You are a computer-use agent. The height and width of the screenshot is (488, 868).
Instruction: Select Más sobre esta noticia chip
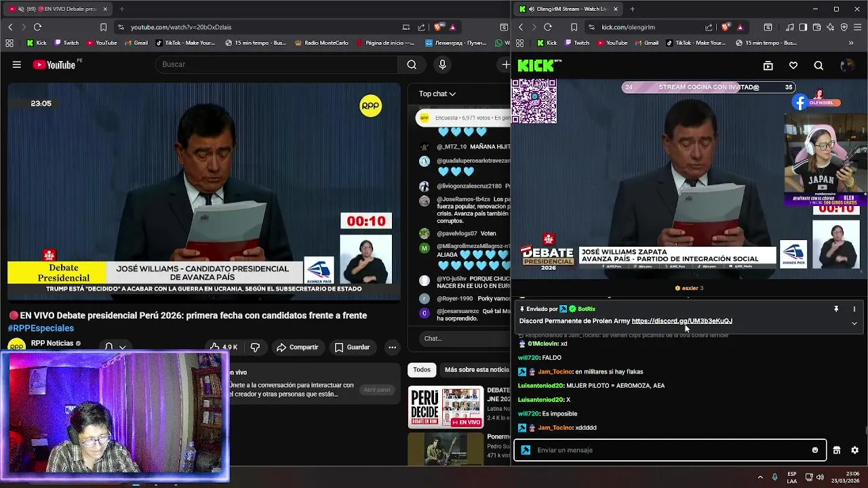coord(476,369)
